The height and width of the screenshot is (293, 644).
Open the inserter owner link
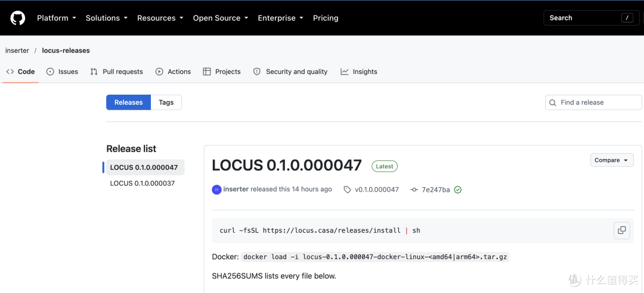[17, 51]
